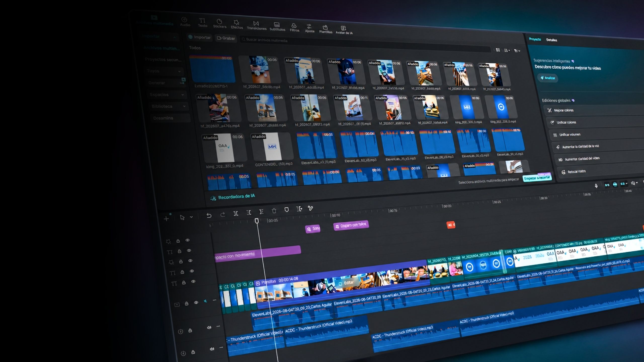Click the trash delete icon in timeline toolbar
The width and height of the screenshot is (644, 362).
[274, 211]
